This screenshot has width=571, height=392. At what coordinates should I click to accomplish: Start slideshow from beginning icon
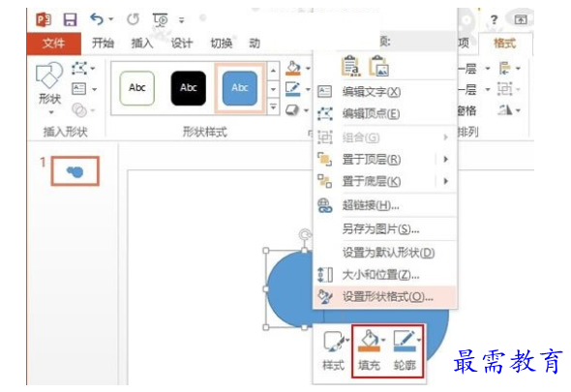click(x=160, y=19)
